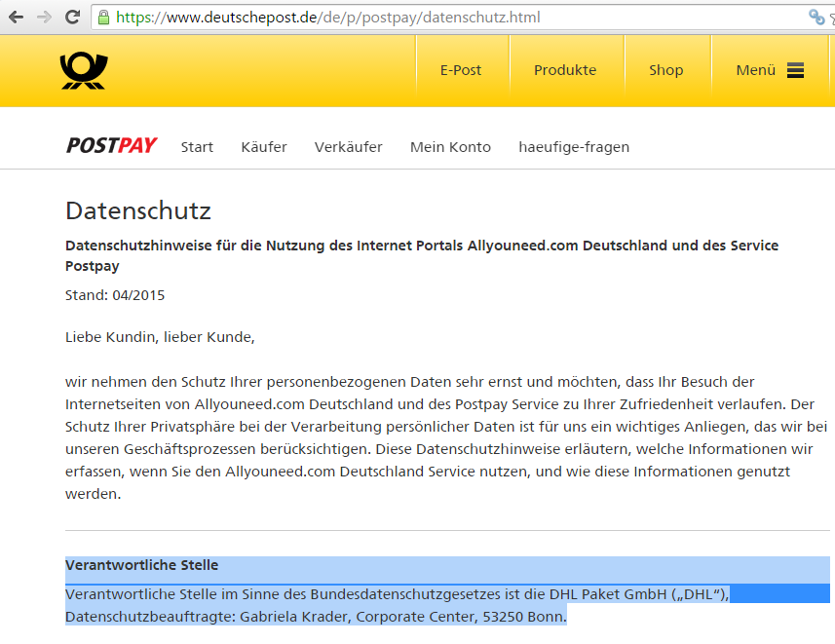Open the Produkte header item
Screen dimensions: 835x644
point(565,70)
